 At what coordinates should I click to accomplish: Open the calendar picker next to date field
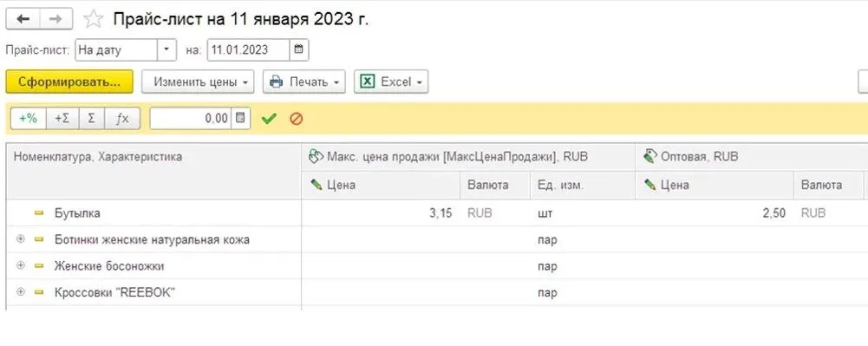click(x=299, y=49)
